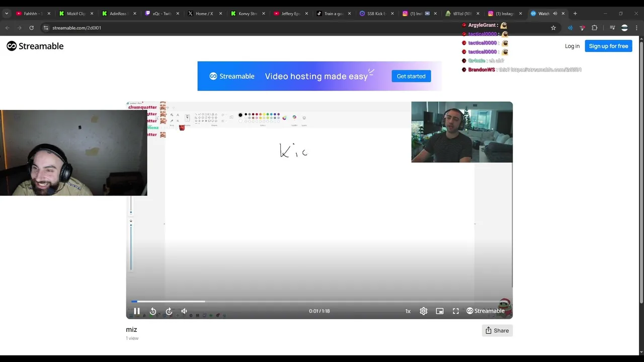
Task: Click the Video hosting made easy banner
Action: 319,76
